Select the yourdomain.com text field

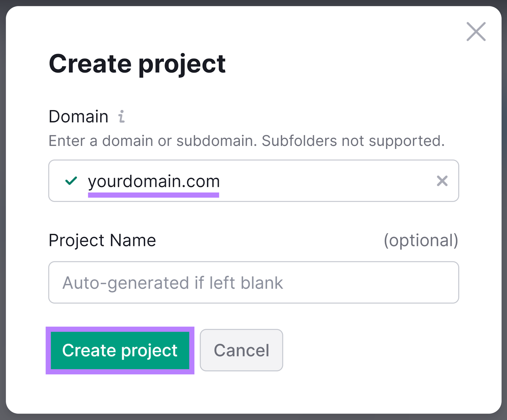pos(222,181)
